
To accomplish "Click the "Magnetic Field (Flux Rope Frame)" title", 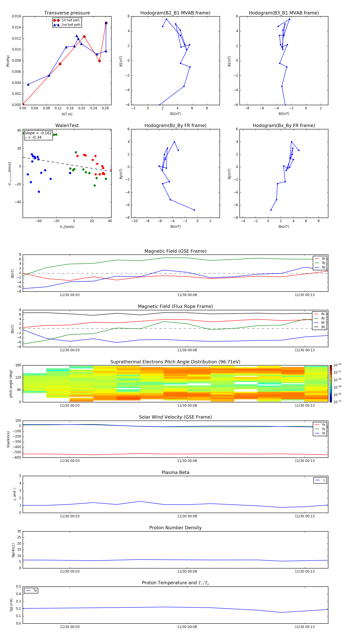I will (x=175, y=307).
